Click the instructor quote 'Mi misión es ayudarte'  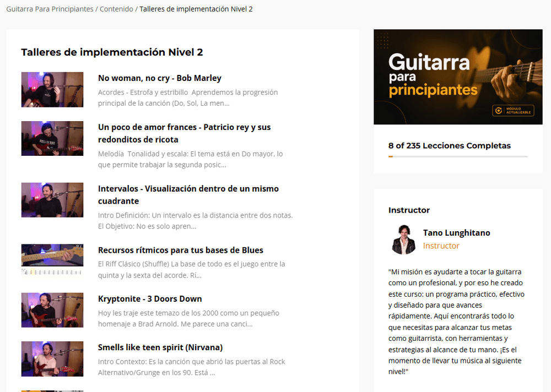[456, 322]
